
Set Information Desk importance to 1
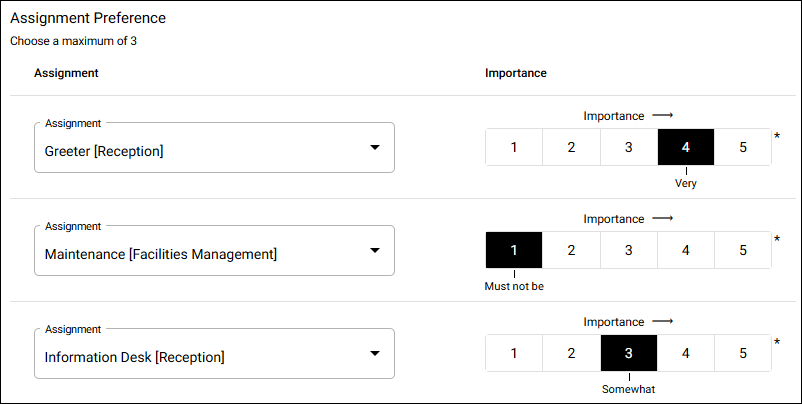point(514,353)
